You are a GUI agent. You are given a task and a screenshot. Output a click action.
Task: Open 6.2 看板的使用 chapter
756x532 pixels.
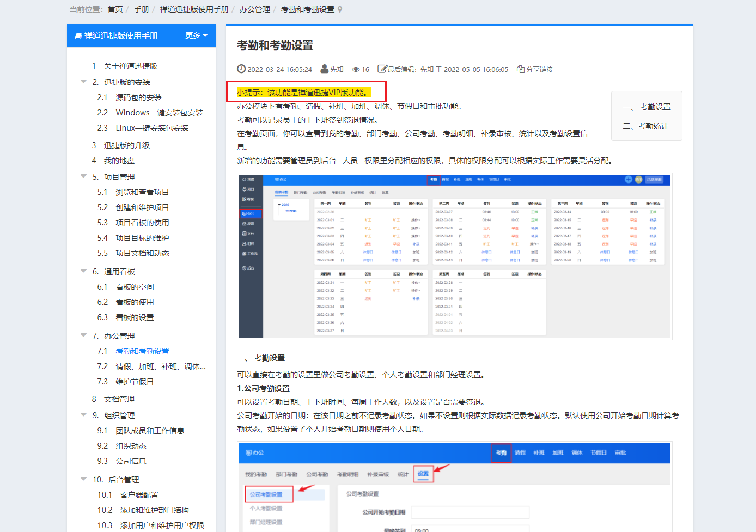tap(134, 302)
